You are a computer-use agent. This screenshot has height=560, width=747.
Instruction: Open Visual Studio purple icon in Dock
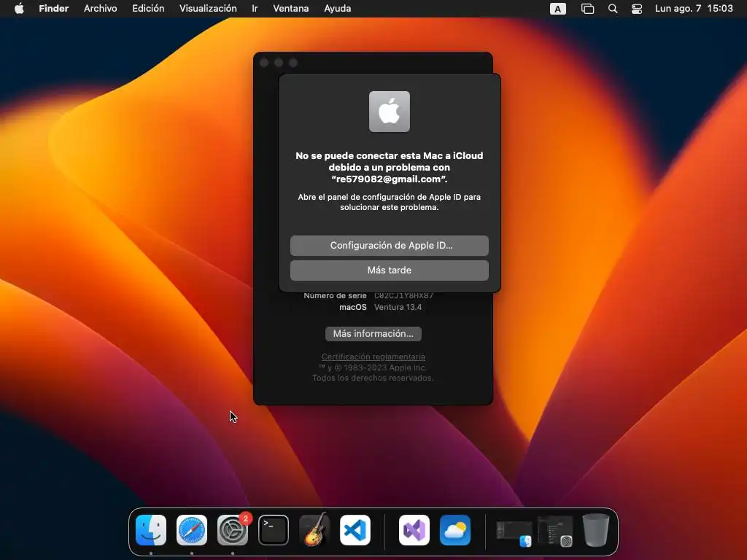tap(414, 530)
